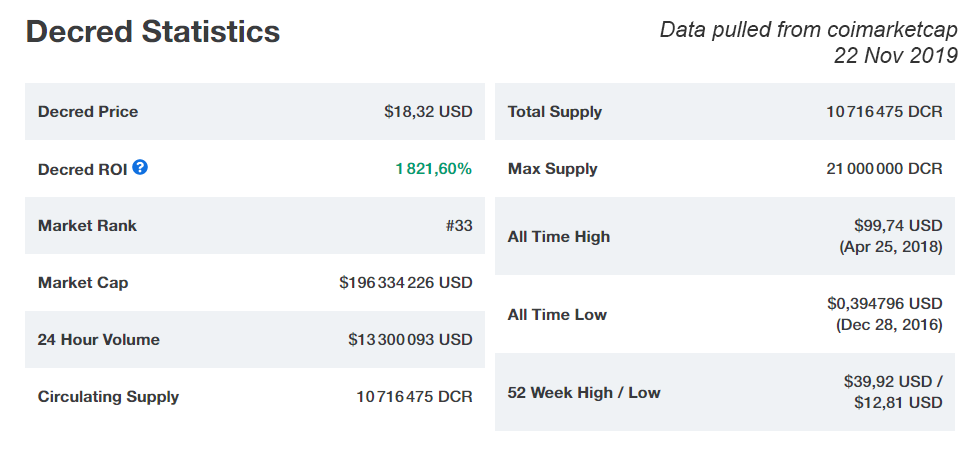
Task: Click the green ROI percentage 1 821,60%
Action: (x=434, y=169)
